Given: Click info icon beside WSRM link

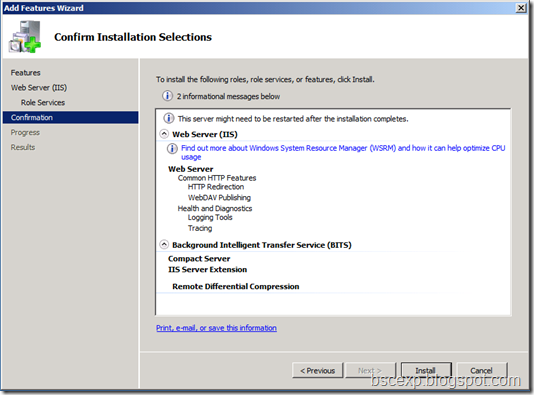Looking at the screenshot, I should click(x=172, y=149).
